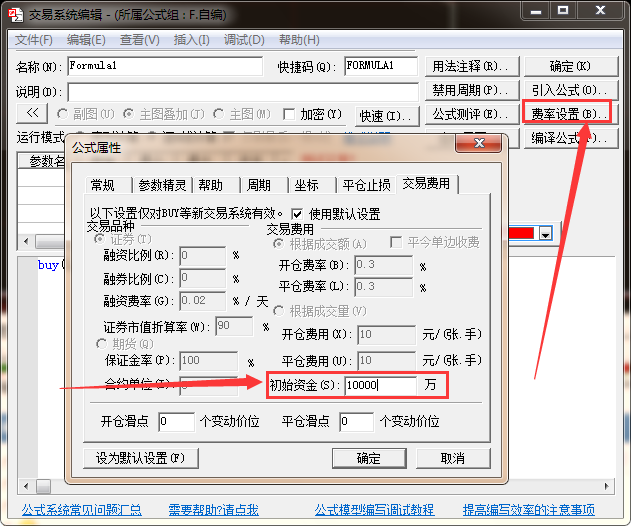The image size is (631, 526).
Task: Open the 文件(F) menu
Action: pyautogui.click(x=34, y=40)
